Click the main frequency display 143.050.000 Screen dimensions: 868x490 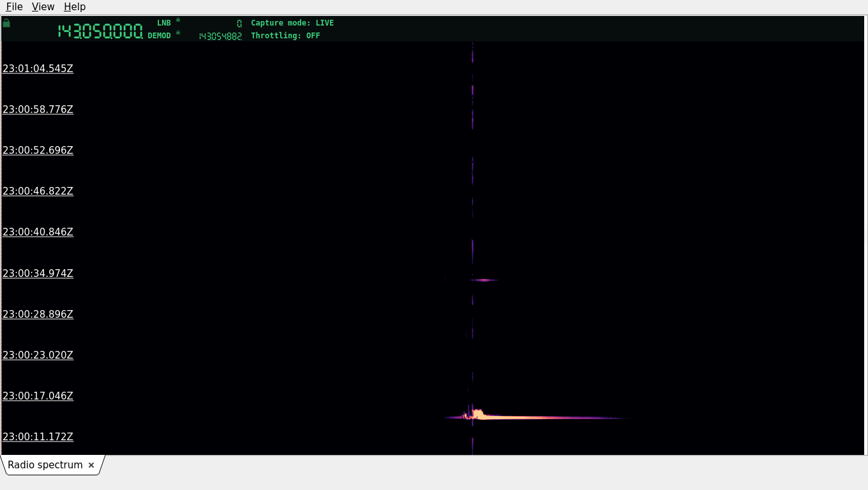[100, 31]
